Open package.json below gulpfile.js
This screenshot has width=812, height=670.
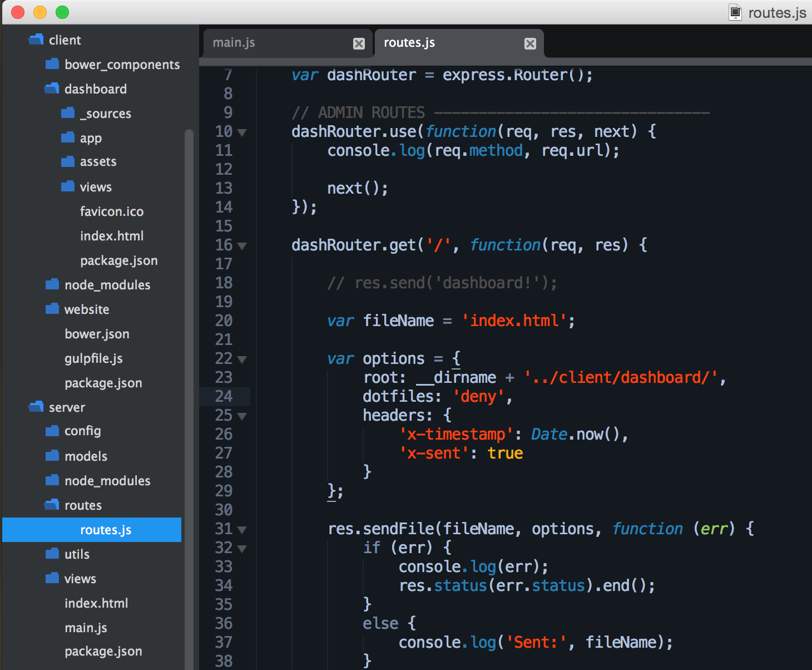[x=103, y=383]
